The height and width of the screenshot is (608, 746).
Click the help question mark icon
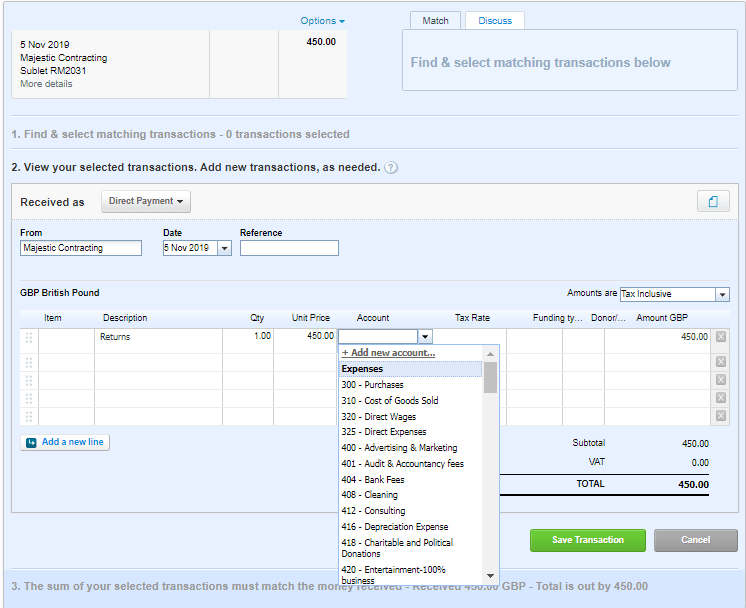click(x=391, y=168)
